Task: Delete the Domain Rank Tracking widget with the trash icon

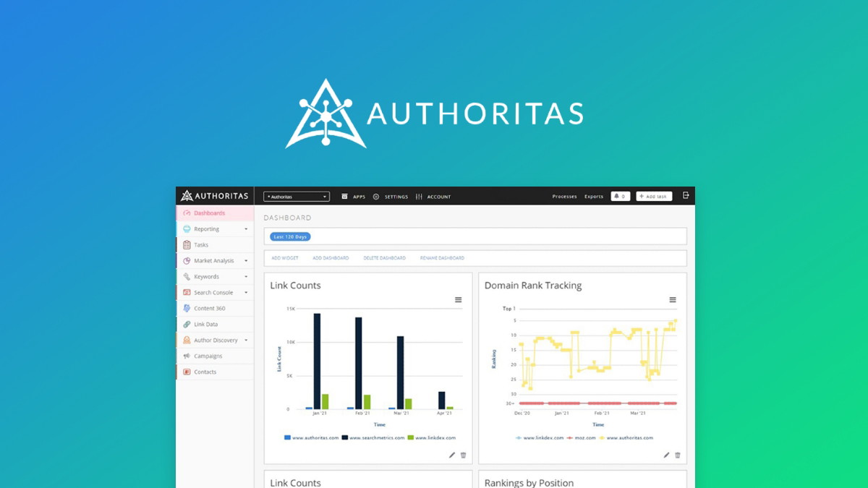Action: pyautogui.click(x=678, y=455)
